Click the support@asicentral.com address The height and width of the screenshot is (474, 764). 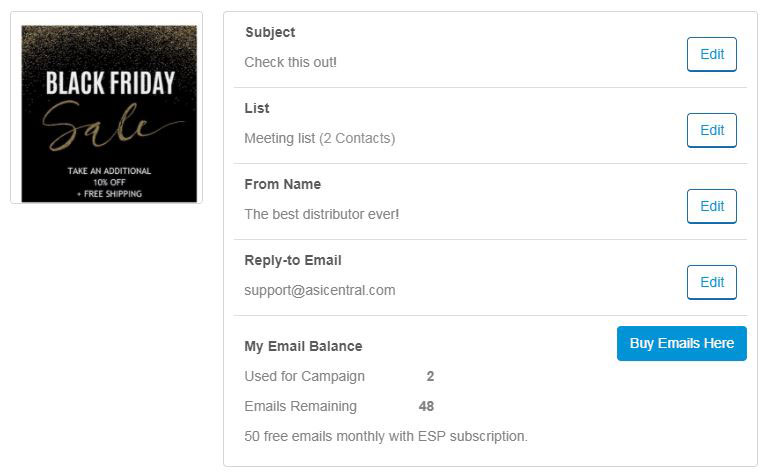(x=320, y=290)
